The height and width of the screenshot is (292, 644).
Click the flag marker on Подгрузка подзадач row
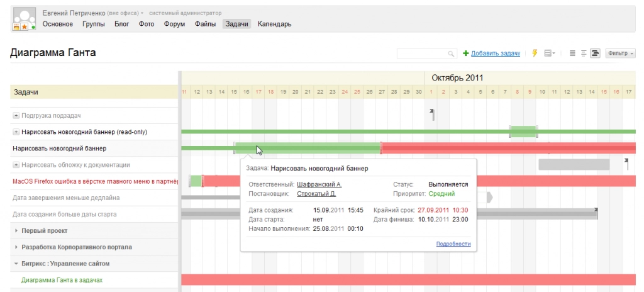(x=432, y=114)
